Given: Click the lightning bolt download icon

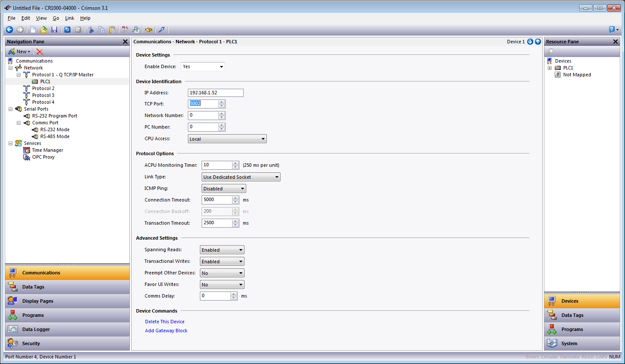Looking at the screenshot, I should pos(162,30).
